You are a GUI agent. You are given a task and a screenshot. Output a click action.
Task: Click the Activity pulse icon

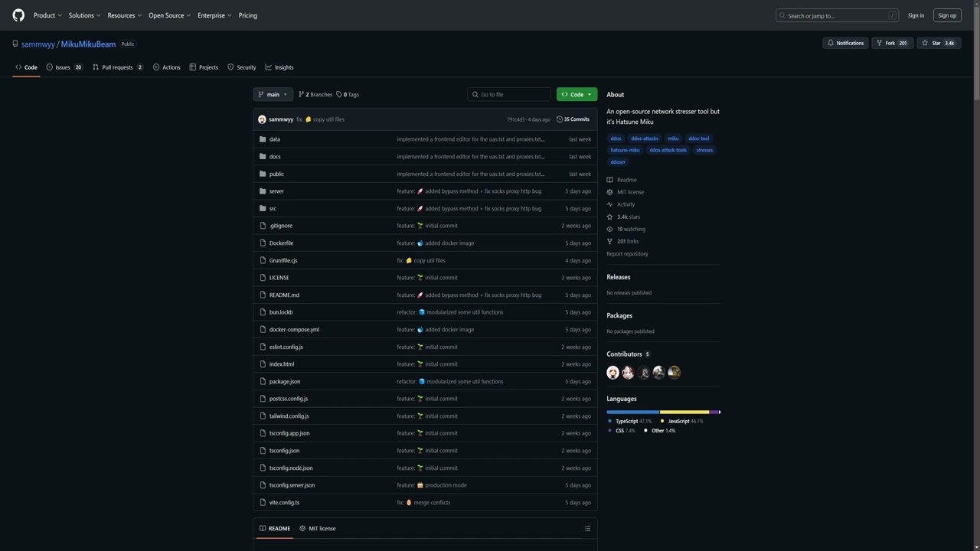click(x=610, y=204)
